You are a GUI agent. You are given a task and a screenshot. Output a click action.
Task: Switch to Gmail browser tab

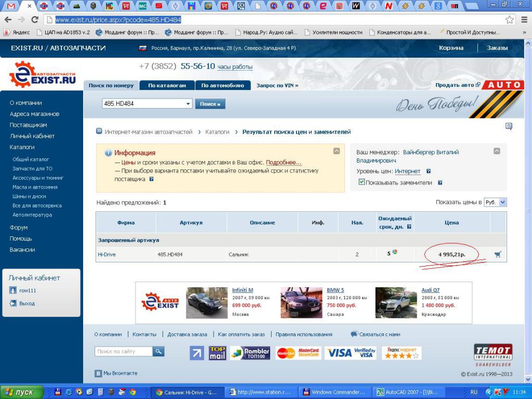[x=11, y=6]
